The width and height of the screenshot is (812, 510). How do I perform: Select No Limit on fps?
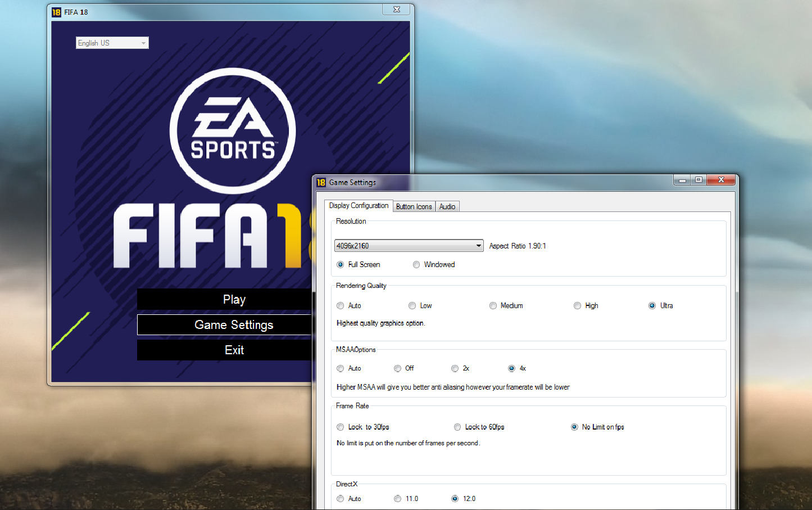pos(574,427)
